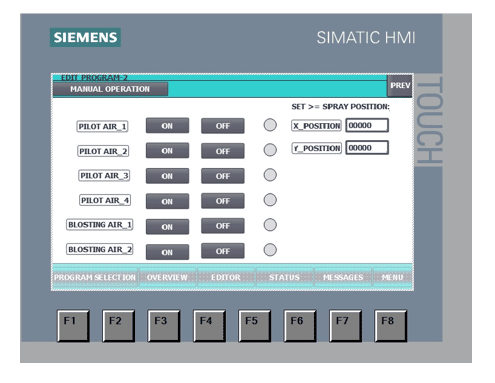Click the Pilot Air_1 indicator circle
Viewport: 495px width, 383px height.
pyautogui.click(x=270, y=125)
